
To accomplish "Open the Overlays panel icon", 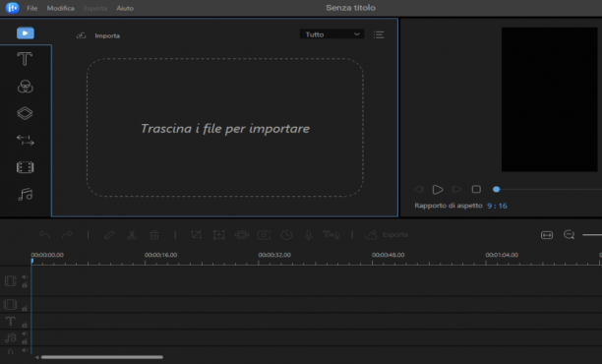I will click(x=25, y=113).
